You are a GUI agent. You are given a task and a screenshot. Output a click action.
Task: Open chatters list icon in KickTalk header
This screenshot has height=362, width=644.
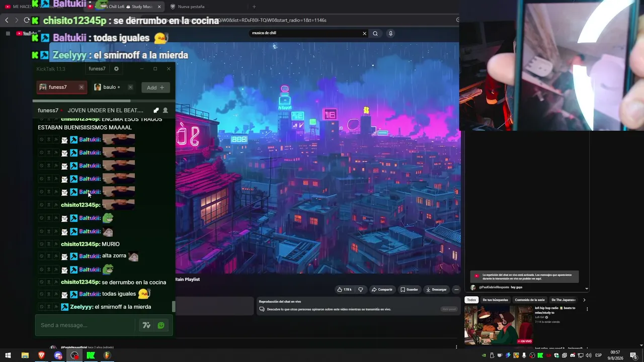coord(166,110)
